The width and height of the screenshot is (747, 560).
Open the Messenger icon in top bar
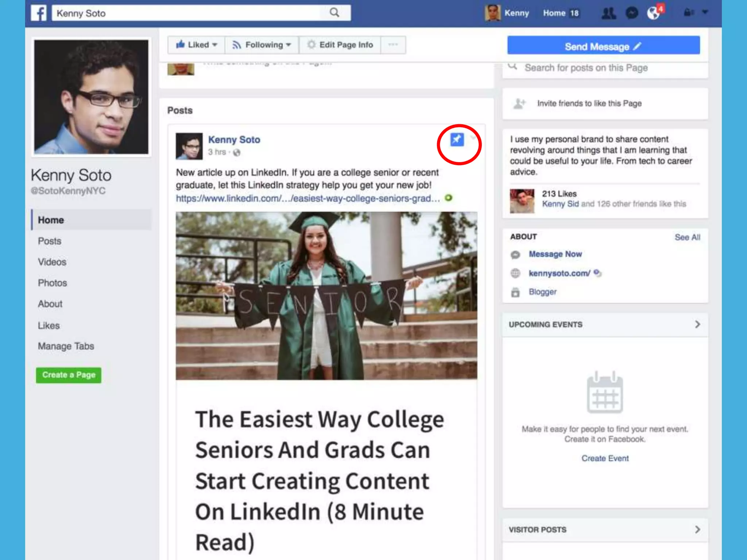632,13
